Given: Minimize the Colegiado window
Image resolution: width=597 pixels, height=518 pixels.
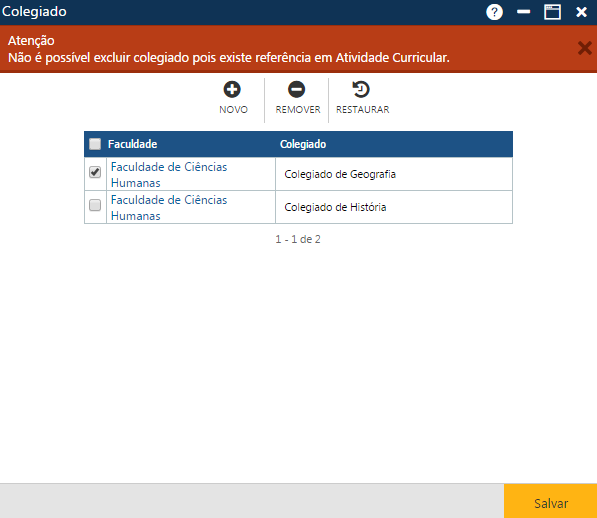Looking at the screenshot, I should click(x=524, y=12).
